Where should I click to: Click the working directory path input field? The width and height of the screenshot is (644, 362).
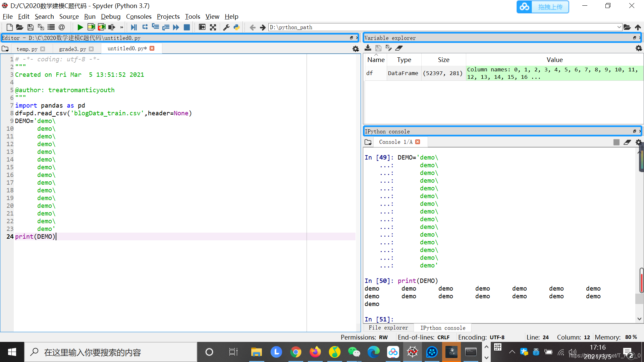pos(443,27)
